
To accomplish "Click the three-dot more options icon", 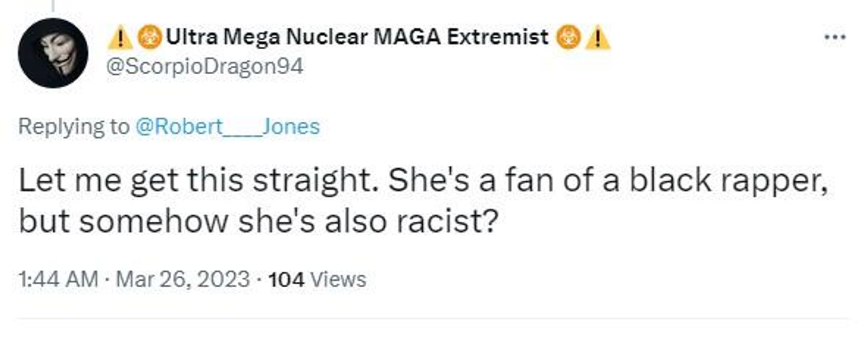I will pyautogui.click(x=835, y=37).
